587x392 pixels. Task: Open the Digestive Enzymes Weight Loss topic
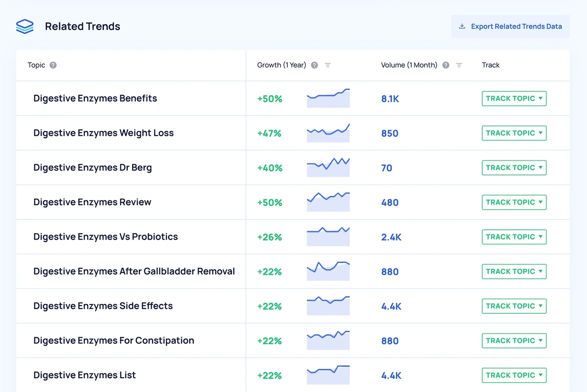(x=104, y=133)
